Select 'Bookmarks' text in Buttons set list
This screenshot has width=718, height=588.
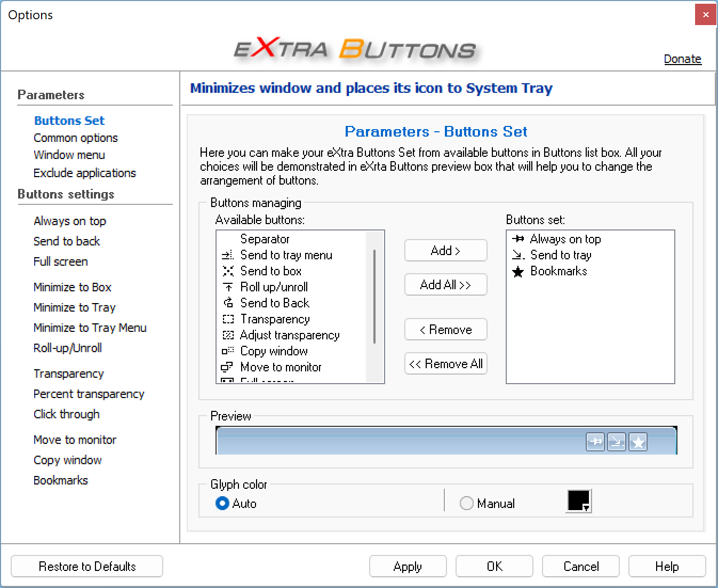tap(559, 271)
